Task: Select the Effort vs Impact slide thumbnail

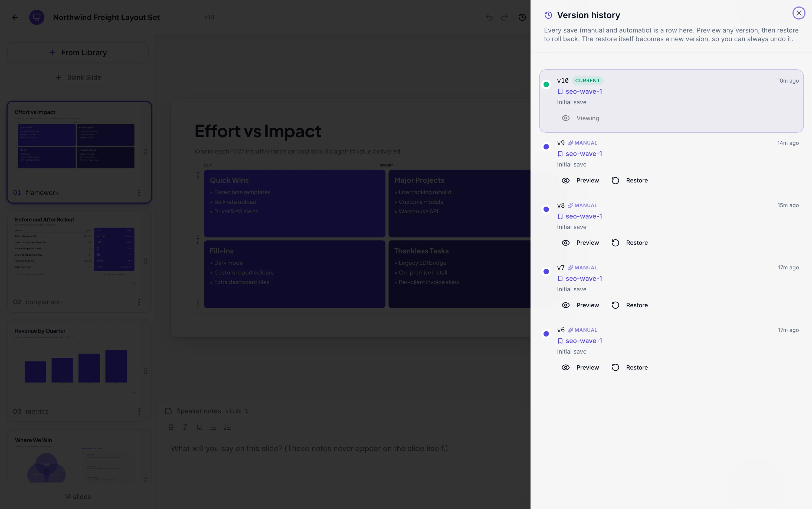Action: 79,152
